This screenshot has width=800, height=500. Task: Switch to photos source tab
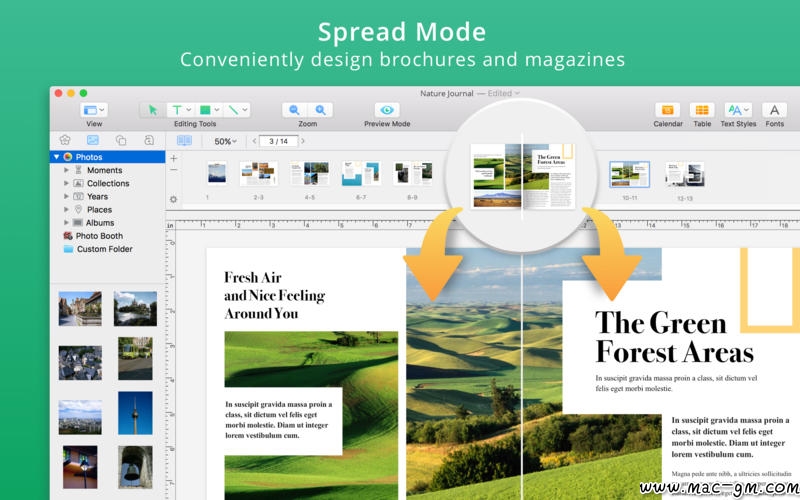pos(93,140)
